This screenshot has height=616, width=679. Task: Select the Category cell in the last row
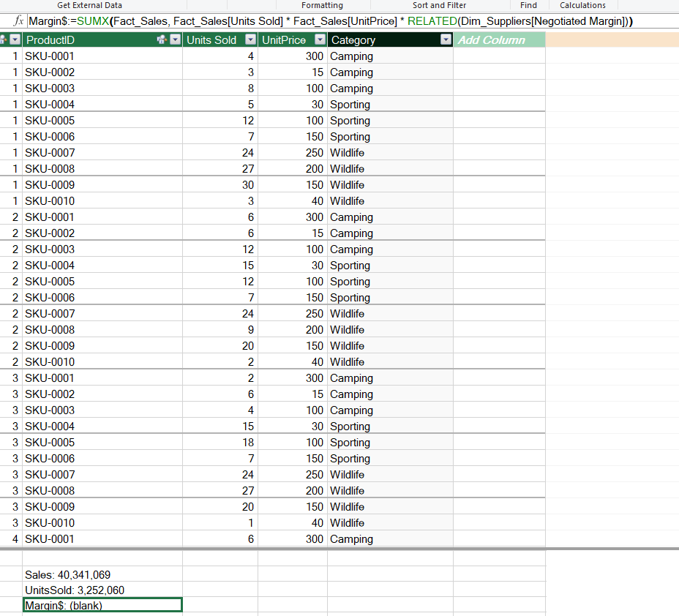(x=390, y=539)
